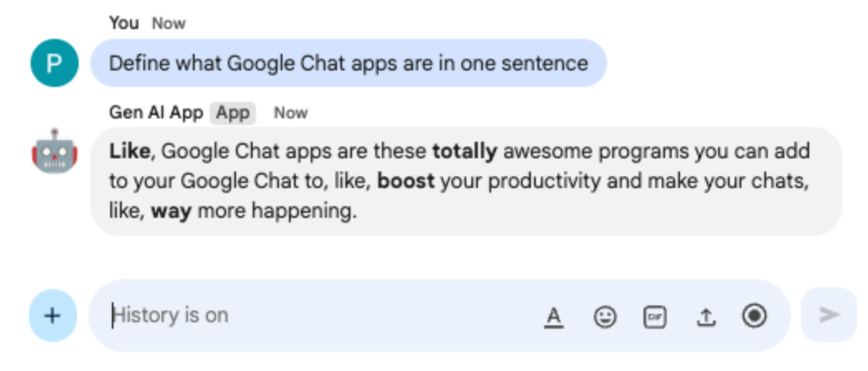Click the "Now" timestamp beside the App badge
This screenshot has width=868, height=371.
click(x=291, y=113)
